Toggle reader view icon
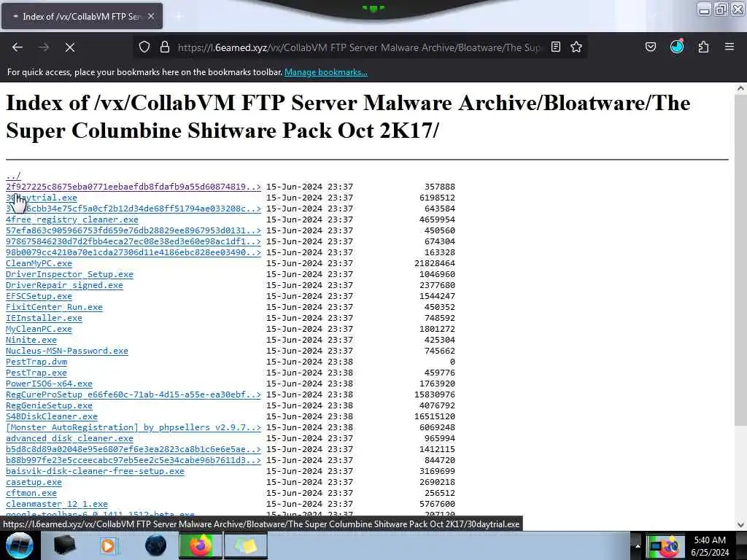This screenshot has width=747, height=560. [555, 47]
